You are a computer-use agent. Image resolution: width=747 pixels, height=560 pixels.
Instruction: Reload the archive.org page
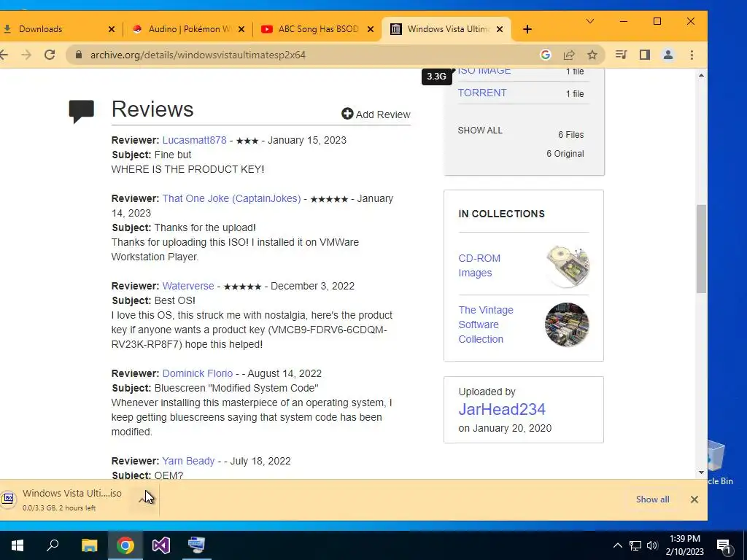[50, 55]
